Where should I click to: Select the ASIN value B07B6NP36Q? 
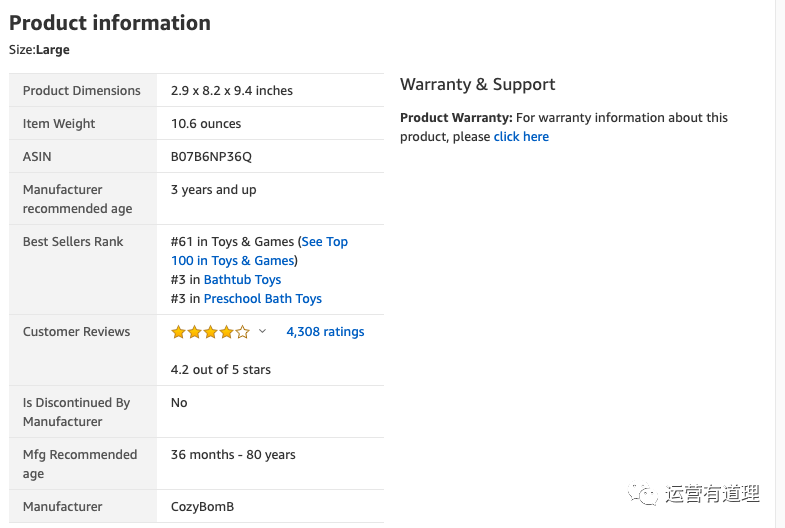click(211, 157)
